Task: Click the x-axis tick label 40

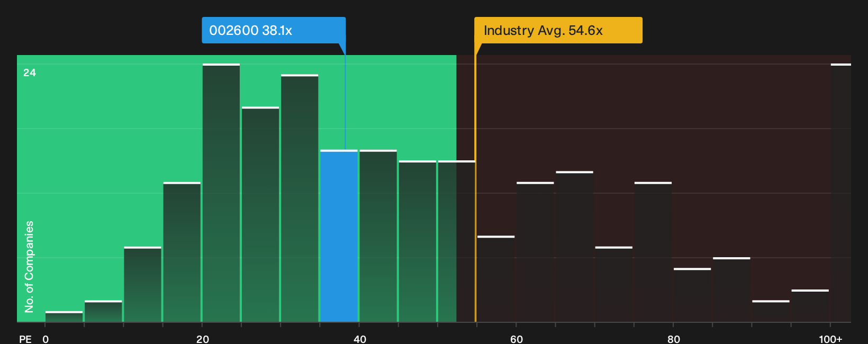Action: click(360, 339)
